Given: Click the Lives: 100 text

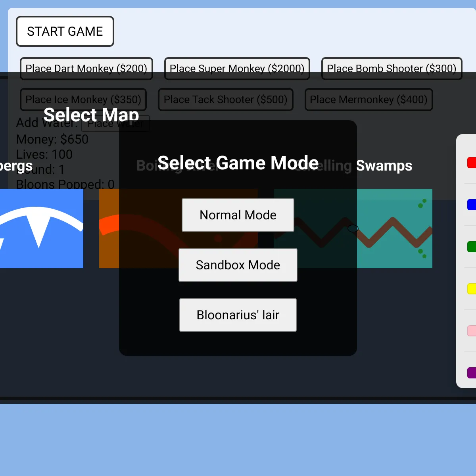Looking at the screenshot, I should click(x=44, y=154).
